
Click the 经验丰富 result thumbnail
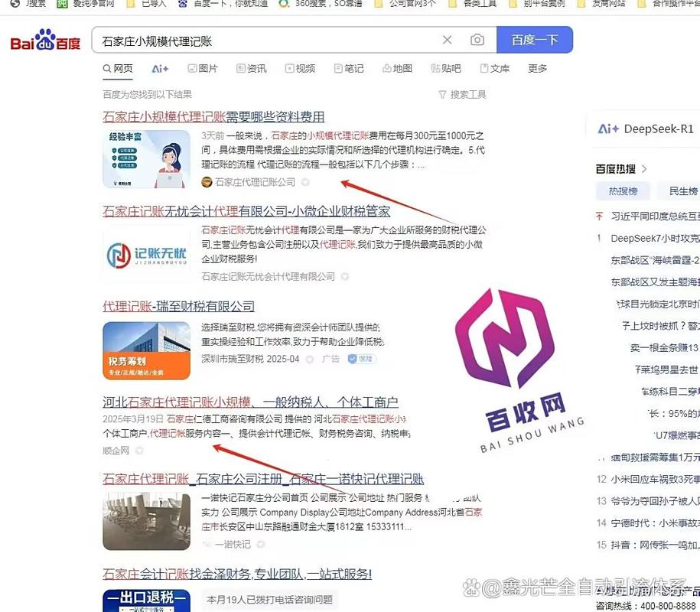tap(146, 159)
